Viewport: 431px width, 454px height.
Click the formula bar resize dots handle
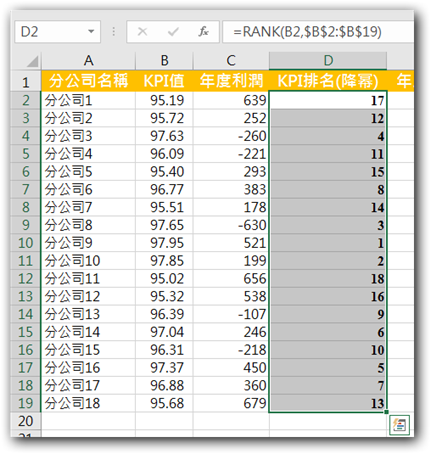(114, 32)
